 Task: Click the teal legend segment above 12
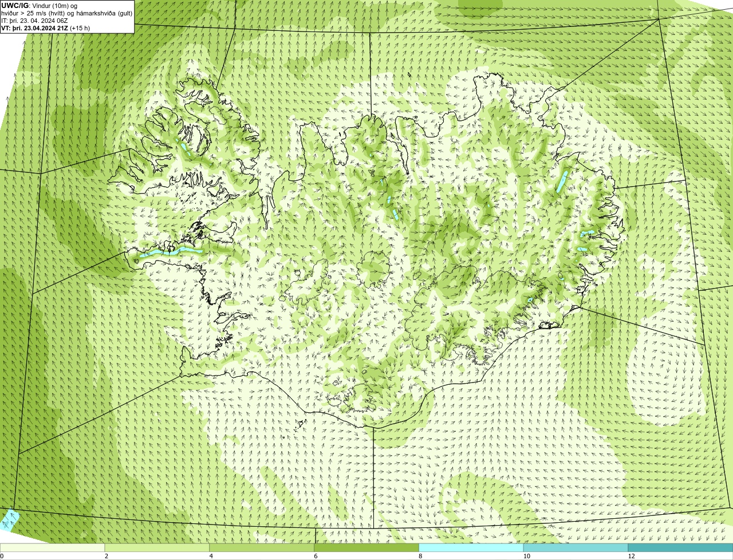point(680,547)
